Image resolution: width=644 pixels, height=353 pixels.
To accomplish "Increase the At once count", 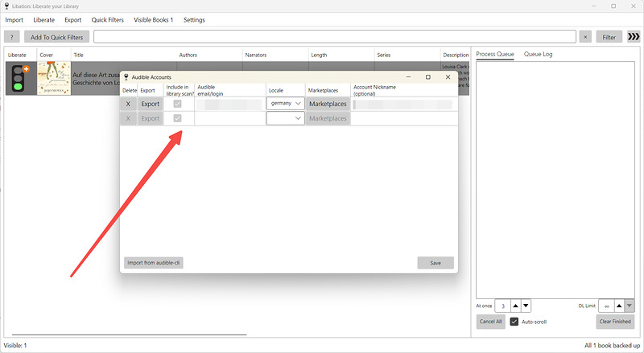I will click(515, 306).
